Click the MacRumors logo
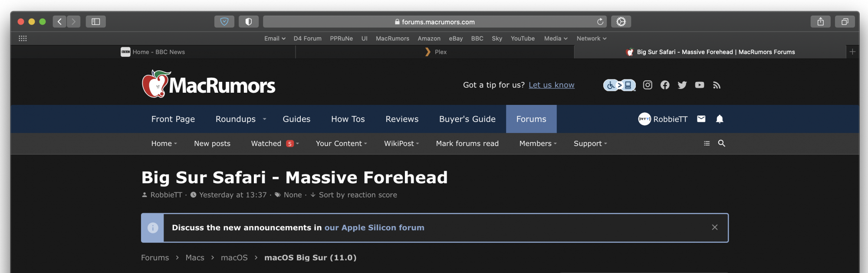Image resolution: width=868 pixels, height=273 pixels. (x=209, y=84)
